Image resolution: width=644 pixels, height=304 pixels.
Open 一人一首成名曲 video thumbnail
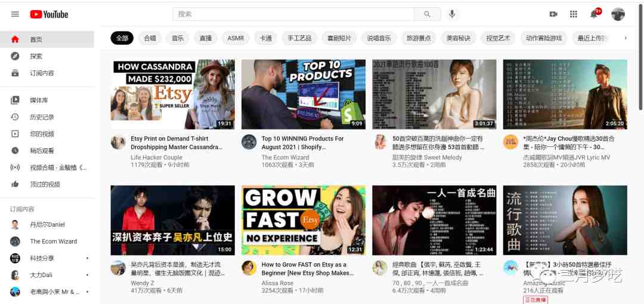coord(435,220)
